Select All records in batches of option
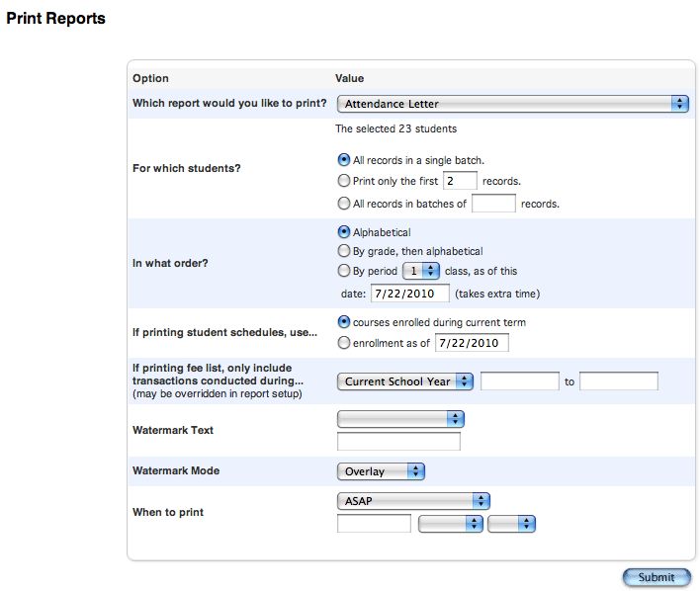Image resolution: width=700 pixels, height=591 pixels. (344, 204)
